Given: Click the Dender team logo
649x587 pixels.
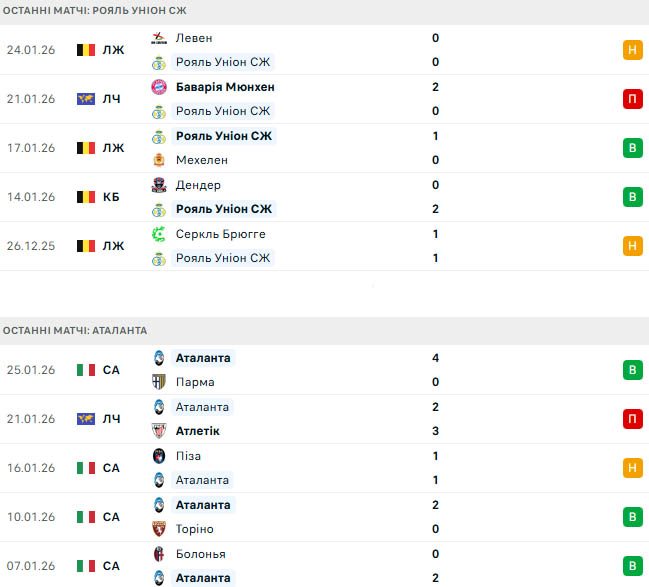Looking at the screenshot, I should click(x=158, y=185).
